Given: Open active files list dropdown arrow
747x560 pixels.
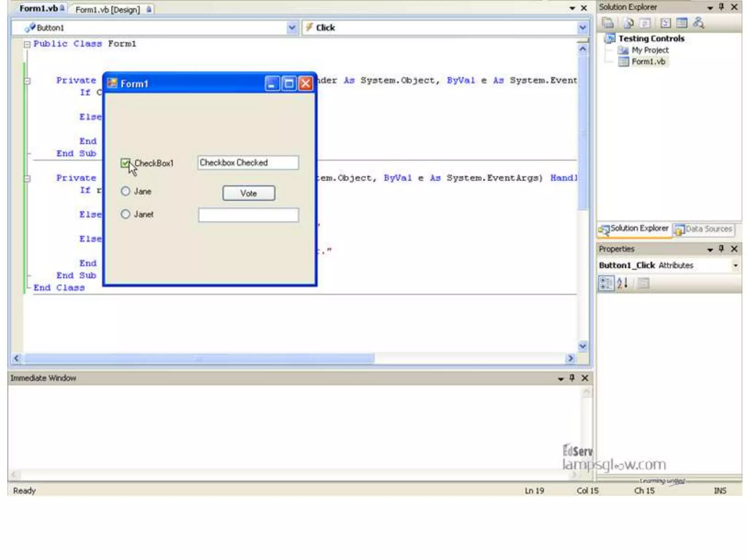Looking at the screenshot, I should (x=572, y=8).
